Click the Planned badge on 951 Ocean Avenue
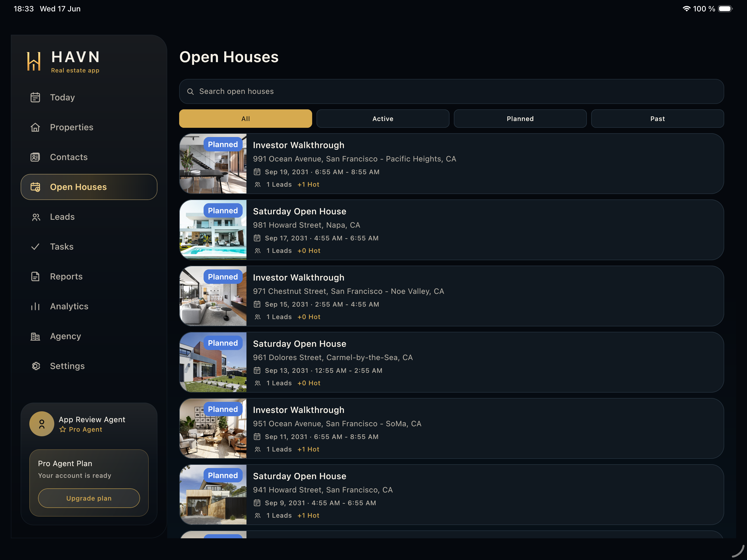This screenshot has height=560, width=747. pos(223,409)
